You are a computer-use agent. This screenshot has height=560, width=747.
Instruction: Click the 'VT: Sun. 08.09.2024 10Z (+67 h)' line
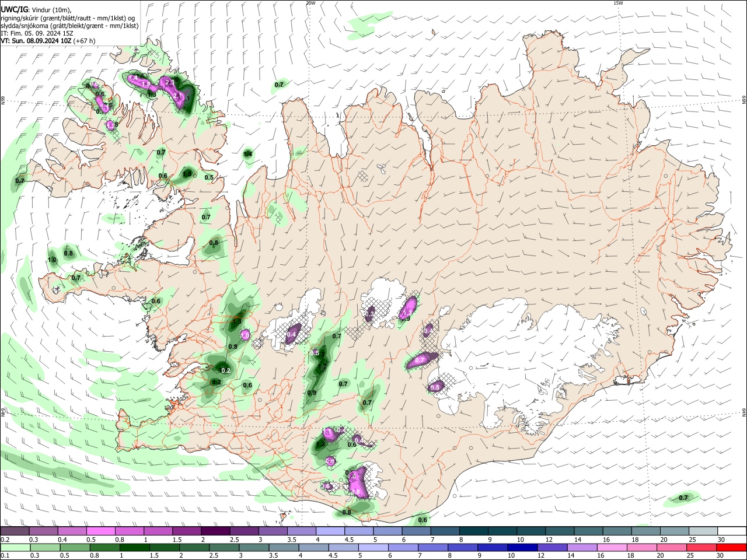[x=48, y=41]
